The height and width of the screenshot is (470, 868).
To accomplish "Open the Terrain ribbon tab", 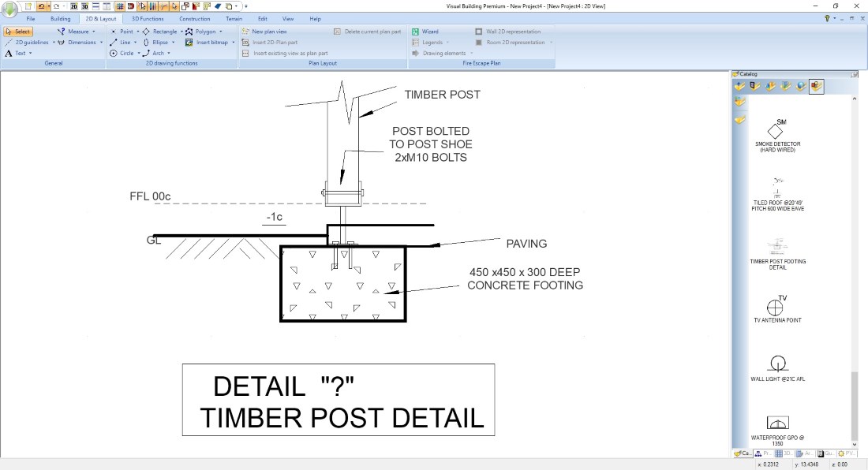I will pos(234,18).
